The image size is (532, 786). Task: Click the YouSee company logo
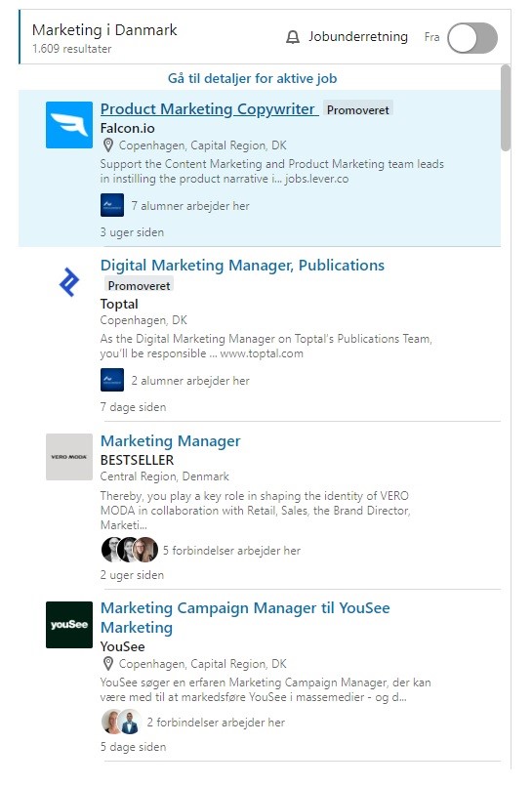coord(69,625)
